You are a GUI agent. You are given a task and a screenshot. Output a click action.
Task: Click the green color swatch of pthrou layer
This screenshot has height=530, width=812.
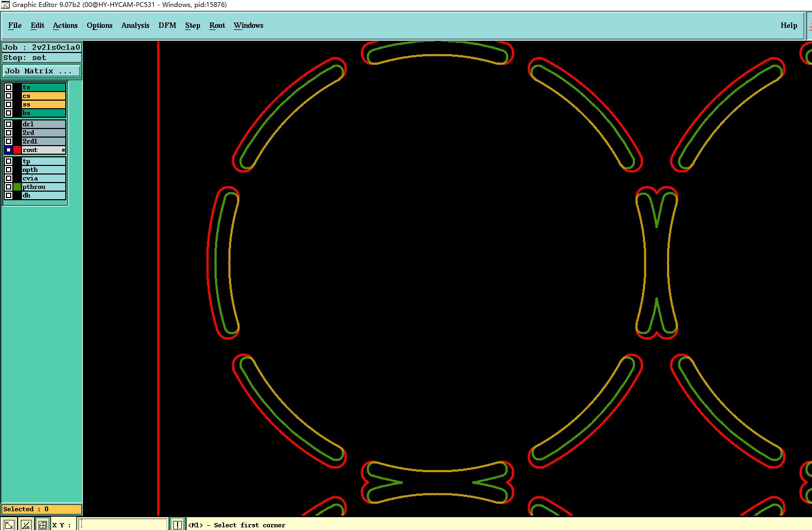[17, 187]
